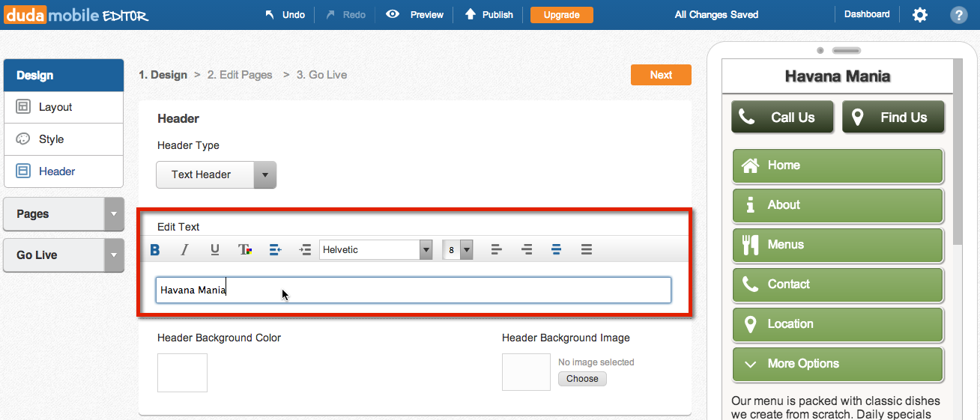Image resolution: width=980 pixels, height=420 pixels.
Task: Align header text right
Action: click(527, 250)
